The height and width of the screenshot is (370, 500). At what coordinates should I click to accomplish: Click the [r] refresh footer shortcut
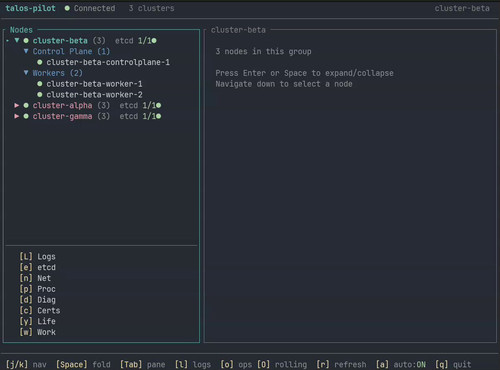tap(341, 364)
